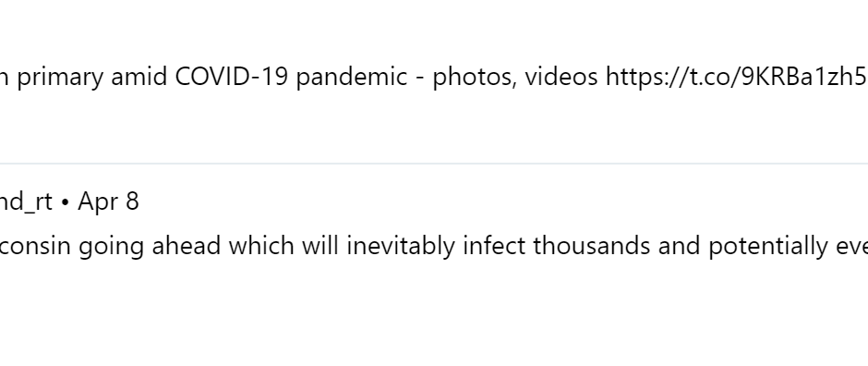Click the word ahead in second tweet
The image size is (868, 366).
pos(187,247)
